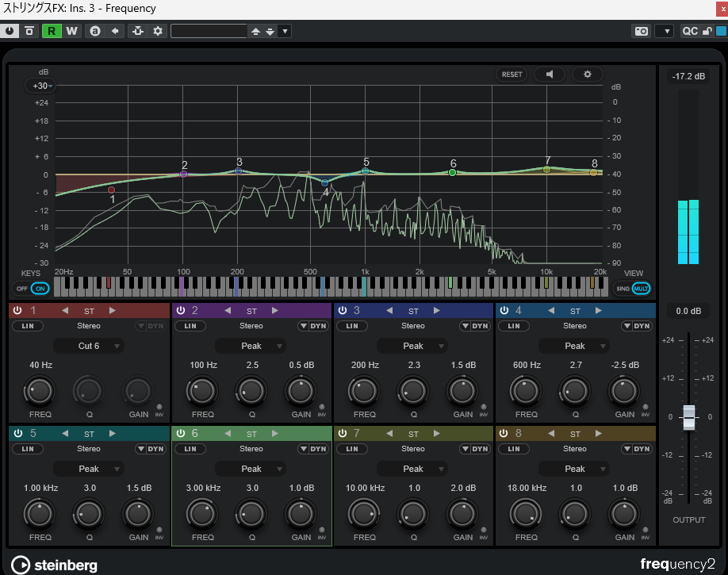Open band 6 Peak filter type dropdown
Viewport: 728px width, 575px height.
(251, 469)
